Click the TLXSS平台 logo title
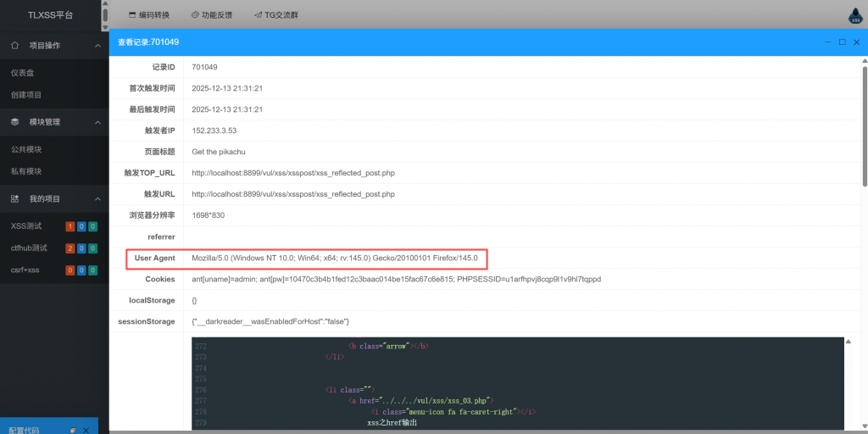Image resolution: width=868 pixels, height=434 pixels. (50, 15)
